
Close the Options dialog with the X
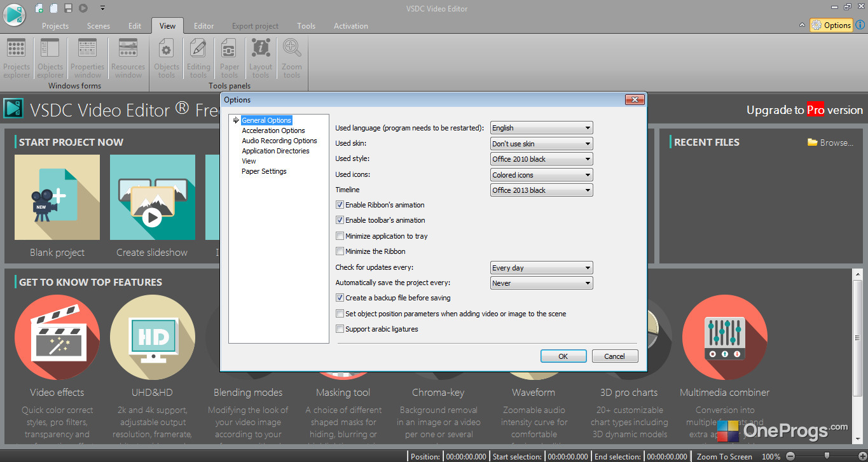pos(635,100)
